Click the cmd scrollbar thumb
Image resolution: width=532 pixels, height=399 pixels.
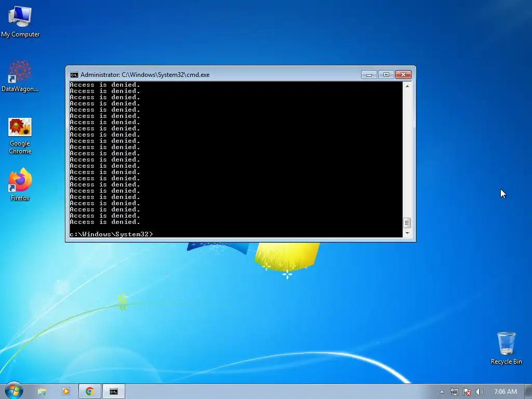pyautogui.click(x=407, y=222)
